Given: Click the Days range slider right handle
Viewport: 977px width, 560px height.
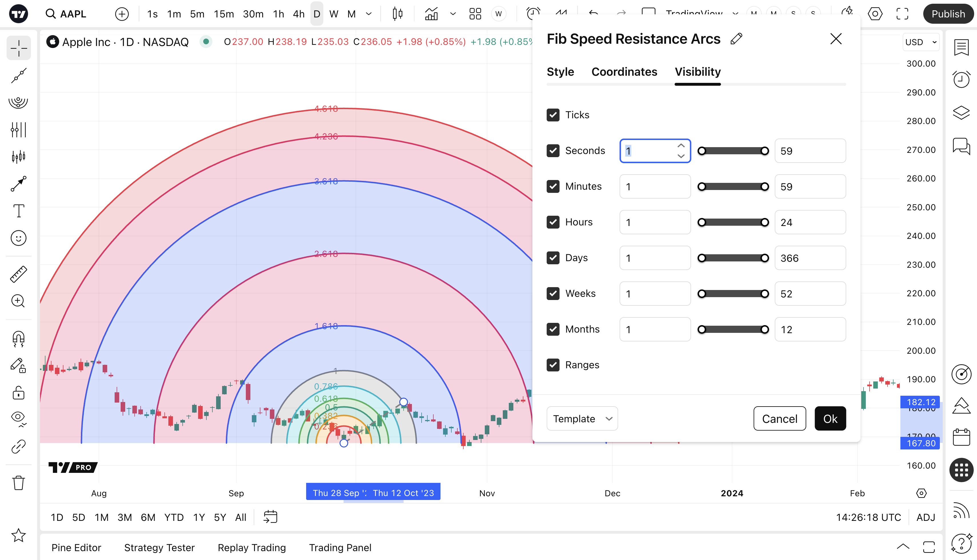Looking at the screenshot, I should (765, 258).
